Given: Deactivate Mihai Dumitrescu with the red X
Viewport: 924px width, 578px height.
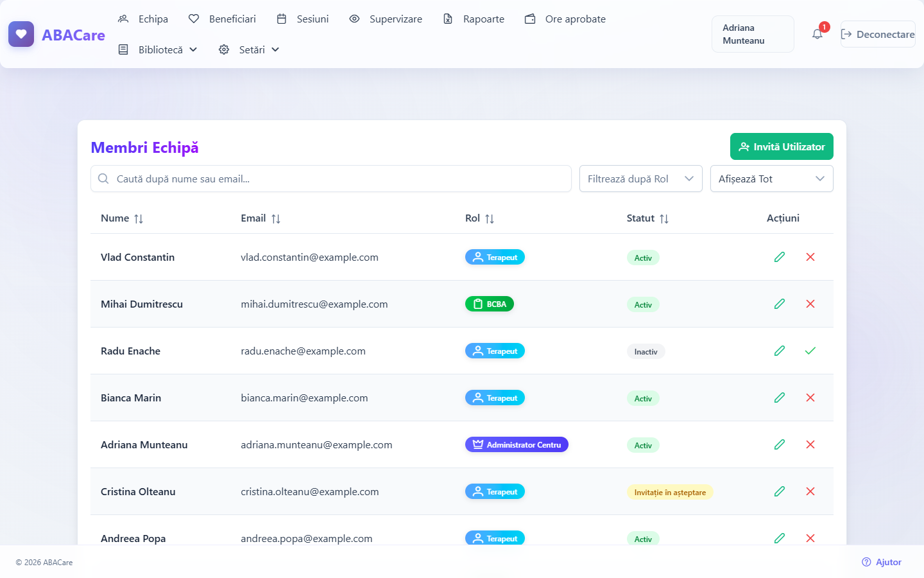Looking at the screenshot, I should point(810,304).
